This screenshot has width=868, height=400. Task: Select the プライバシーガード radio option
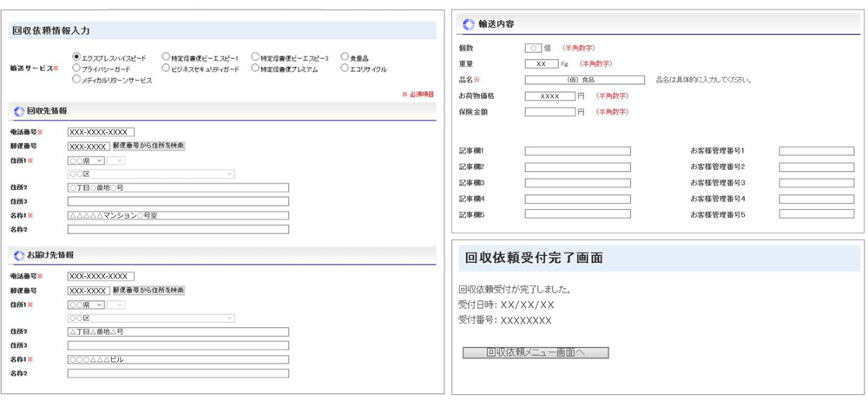coord(76,68)
